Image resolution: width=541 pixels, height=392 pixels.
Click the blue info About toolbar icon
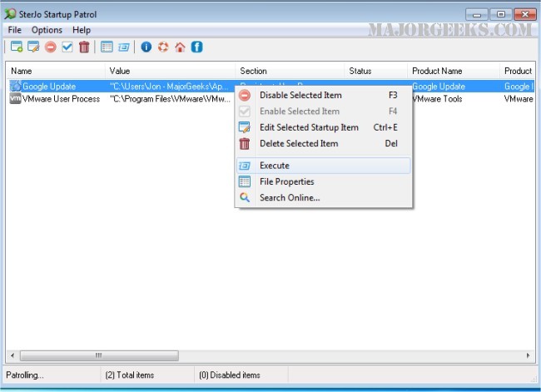[146, 47]
